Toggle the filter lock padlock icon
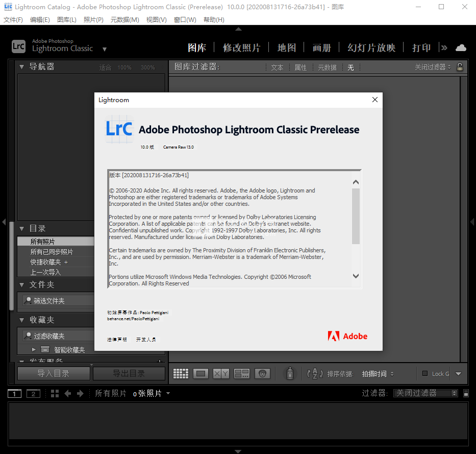 click(460, 67)
